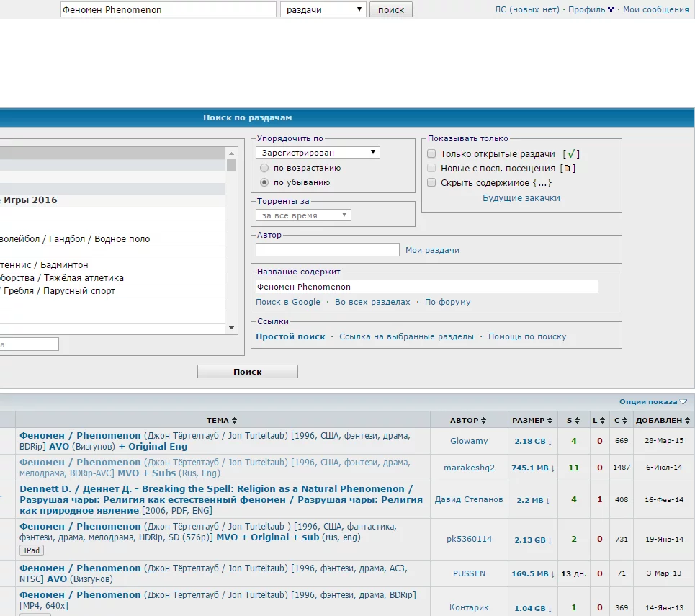Click the green checkmark icon in brackets

571,153
